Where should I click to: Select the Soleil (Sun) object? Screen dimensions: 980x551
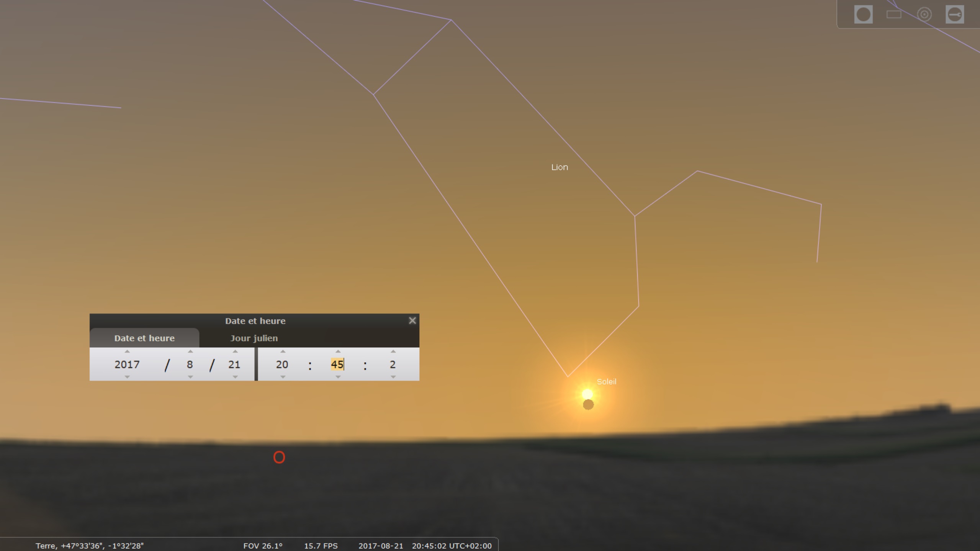587,394
